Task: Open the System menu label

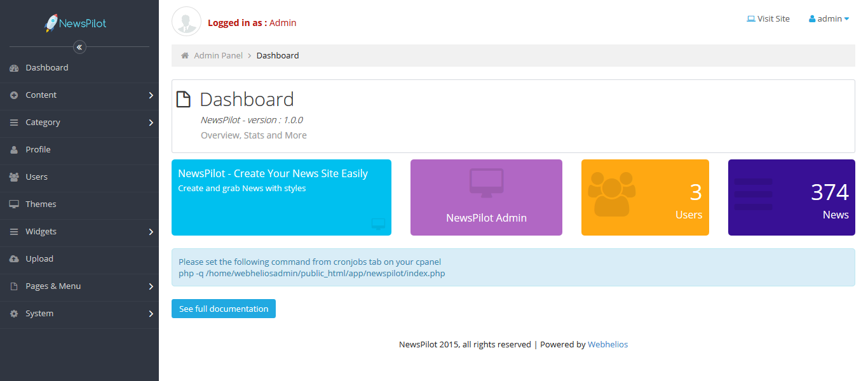Action: (39, 314)
